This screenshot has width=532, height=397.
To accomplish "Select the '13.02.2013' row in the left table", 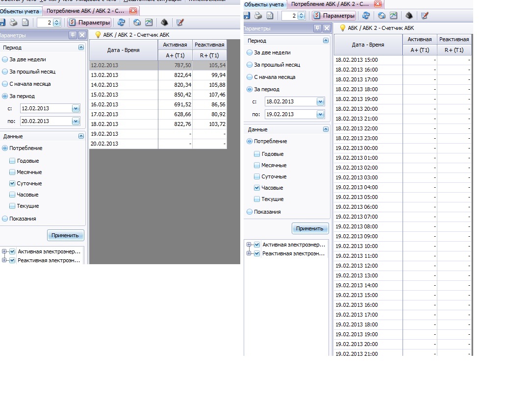I will tap(158, 75).
